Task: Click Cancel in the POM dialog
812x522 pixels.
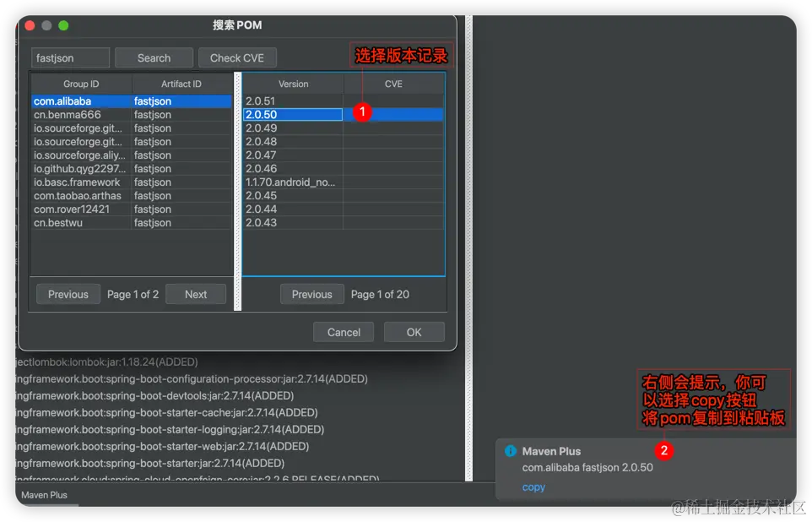Action: (x=344, y=332)
